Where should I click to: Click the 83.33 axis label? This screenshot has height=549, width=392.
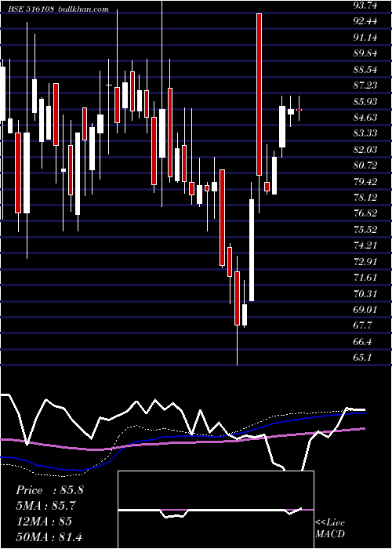click(x=365, y=133)
